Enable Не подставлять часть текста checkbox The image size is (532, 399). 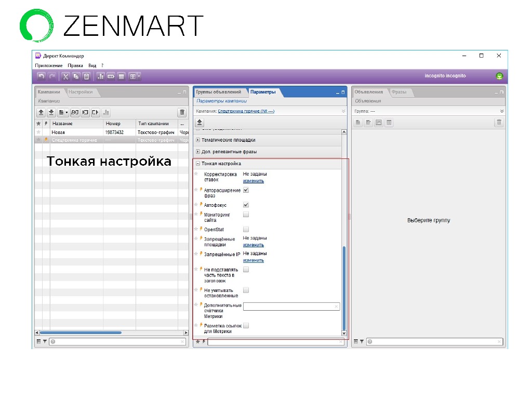(x=246, y=270)
